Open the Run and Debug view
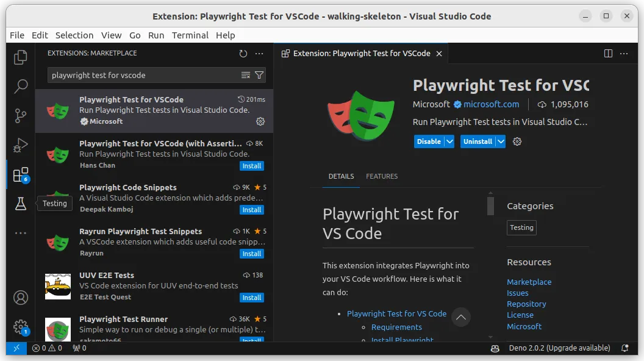This screenshot has width=644, height=361. point(20,145)
